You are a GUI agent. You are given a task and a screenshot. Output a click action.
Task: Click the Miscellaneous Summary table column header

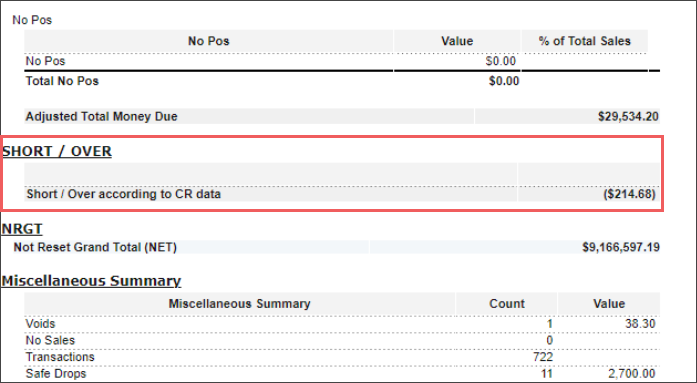[239, 303]
